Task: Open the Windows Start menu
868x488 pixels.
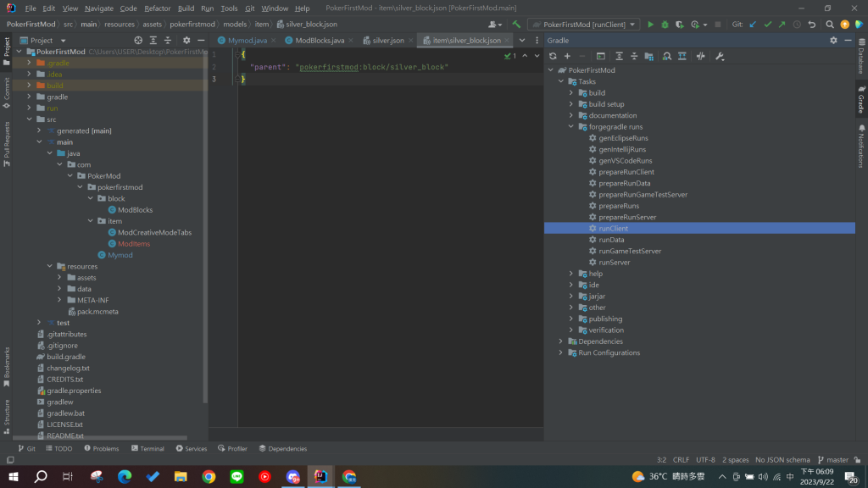Action: (x=14, y=476)
